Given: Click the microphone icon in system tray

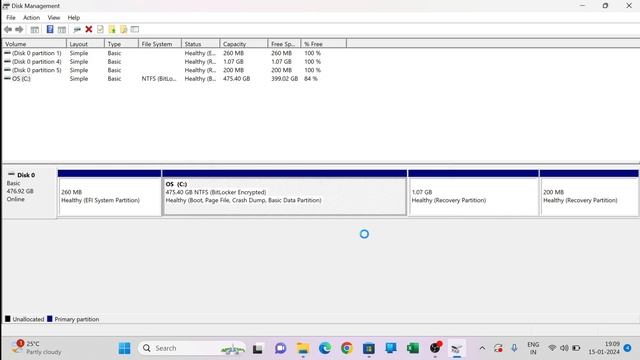Looking at the screenshot, I should [514, 348].
